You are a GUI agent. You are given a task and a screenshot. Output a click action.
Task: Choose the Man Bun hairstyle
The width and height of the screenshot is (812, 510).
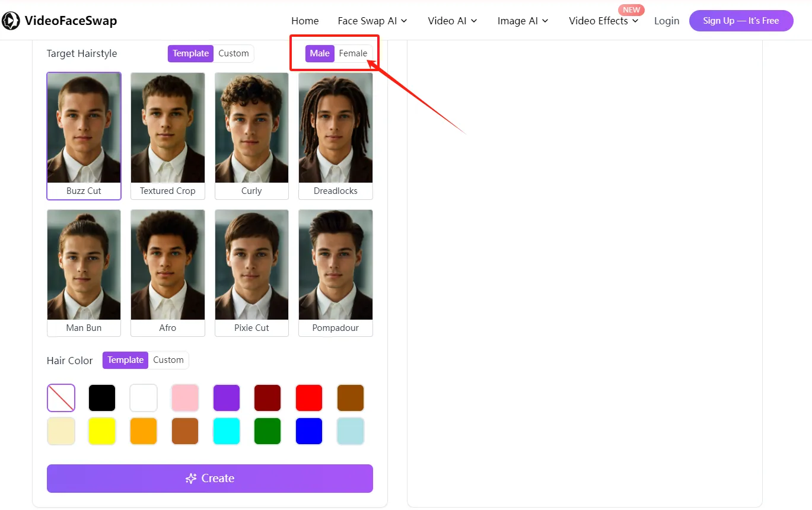point(84,273)
